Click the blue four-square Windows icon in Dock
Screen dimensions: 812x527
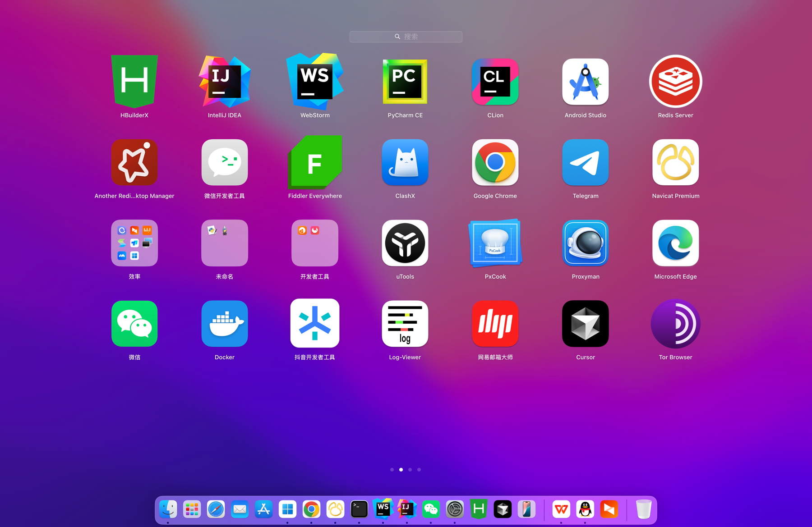(288, 509)
